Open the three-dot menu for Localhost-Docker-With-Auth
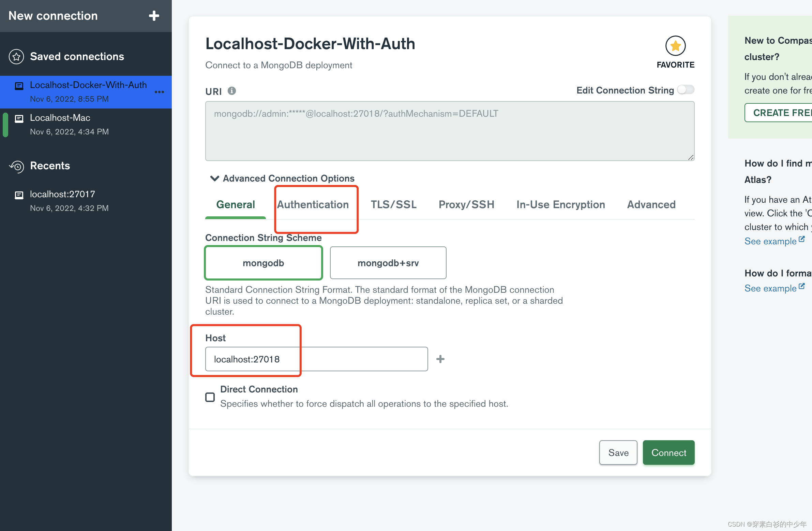This screenshot has width=812, height=531. tap(159, 92)
